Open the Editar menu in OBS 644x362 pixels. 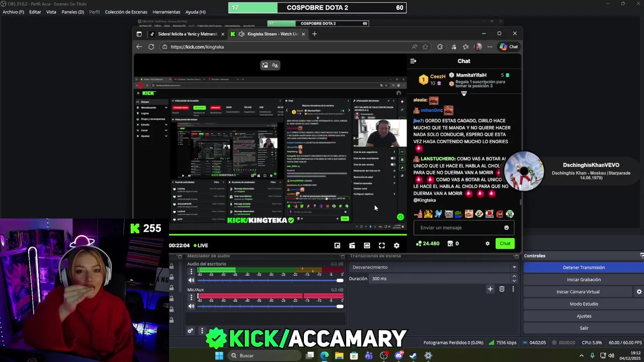[35, 12]
